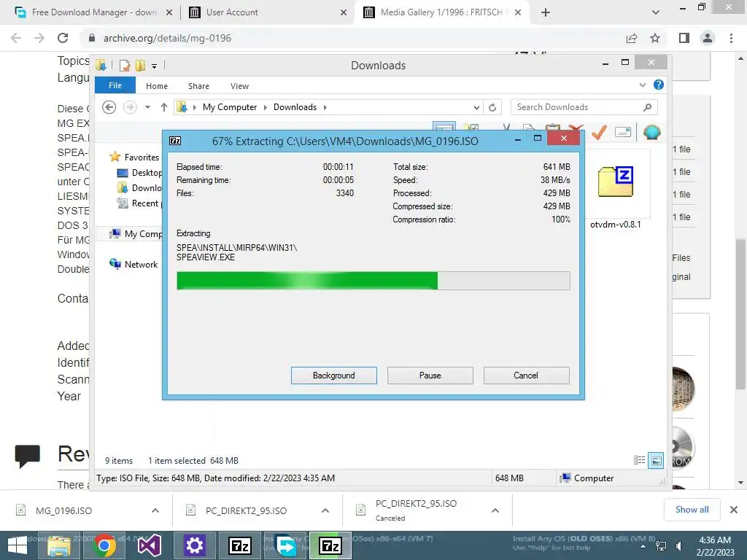Open PC_DIREKT2_95.ISO download options chevron

coord(325,510)
